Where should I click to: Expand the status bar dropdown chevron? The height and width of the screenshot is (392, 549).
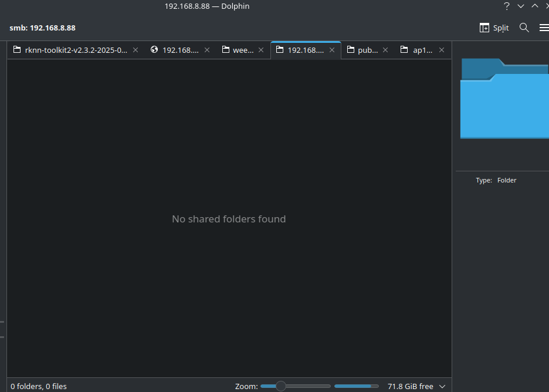click(x=442, y=386)
